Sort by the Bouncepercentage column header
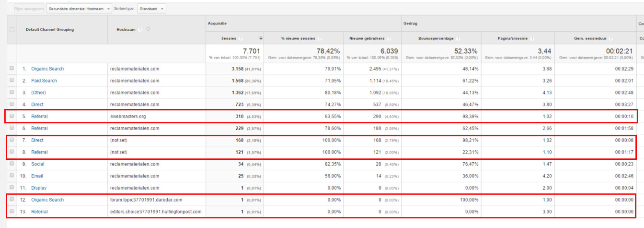The height and width of the screenshot is (228, 644). [x=435, y=38]
